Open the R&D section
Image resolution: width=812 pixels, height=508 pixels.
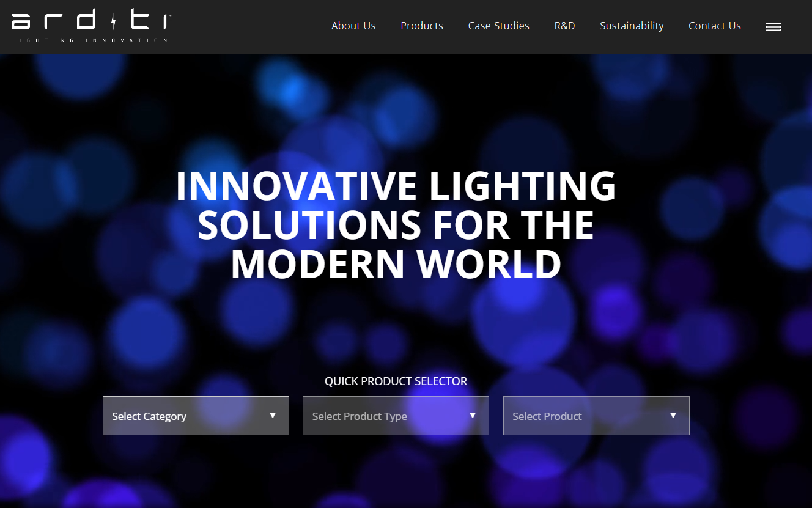click(x=564, y=26)
